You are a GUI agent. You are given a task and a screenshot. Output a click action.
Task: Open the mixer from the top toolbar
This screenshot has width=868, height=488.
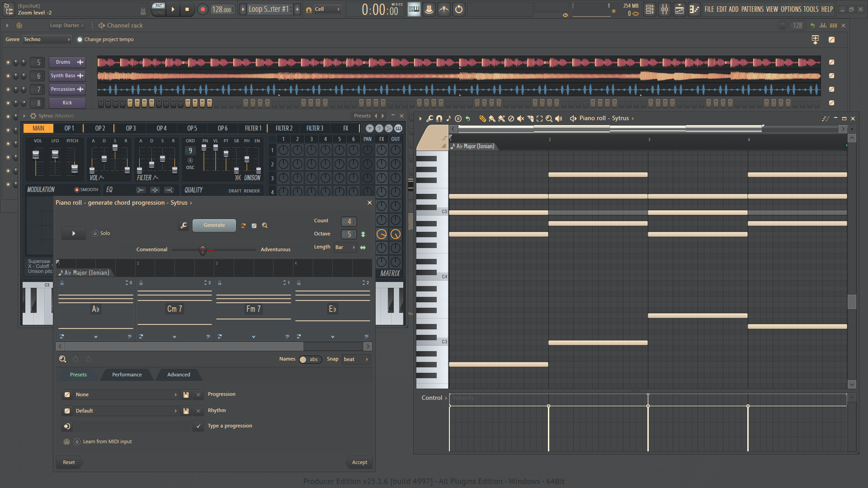coord(665,9)
